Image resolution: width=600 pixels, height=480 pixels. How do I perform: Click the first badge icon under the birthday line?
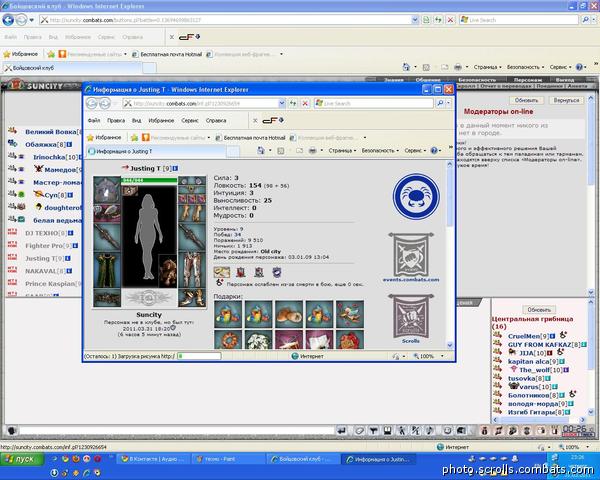click(222, 272)
